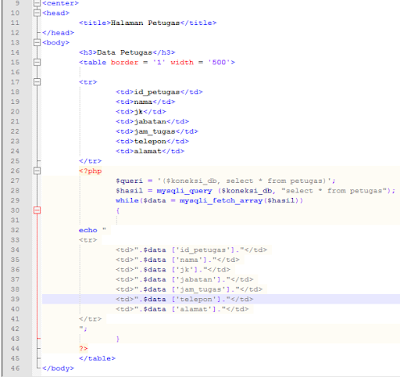This screenshot has width=400, height=377.
Task: Click the opening <?php tag
Action: pyautogui.click(x=90, y=171)
